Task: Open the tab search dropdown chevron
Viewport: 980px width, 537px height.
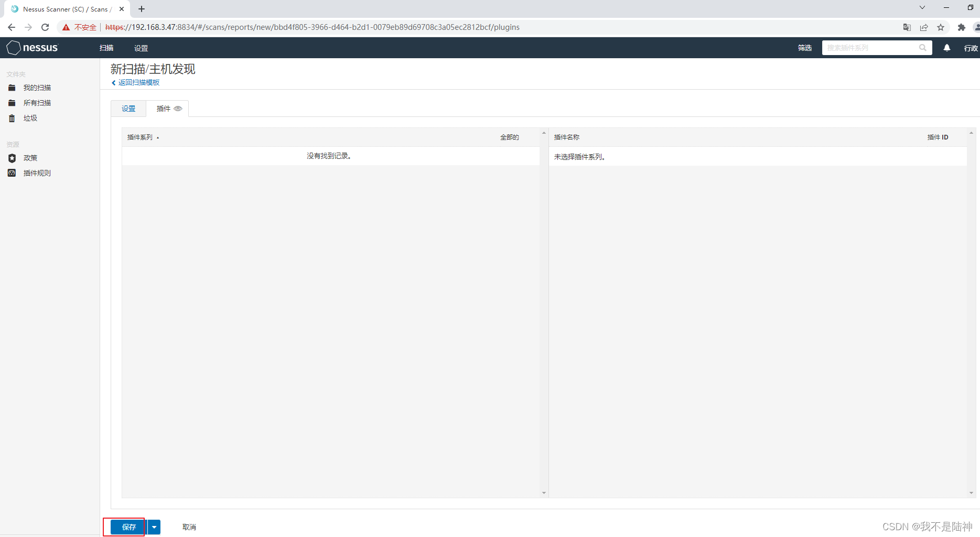Action: click(922, 7)
